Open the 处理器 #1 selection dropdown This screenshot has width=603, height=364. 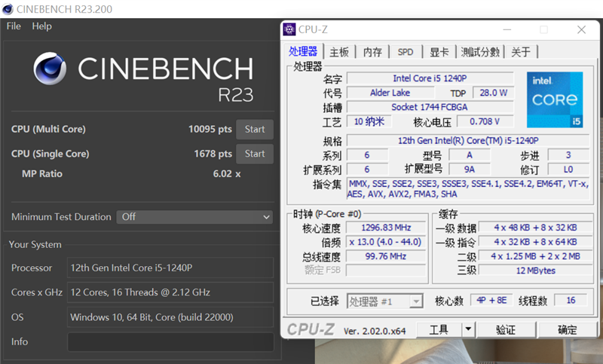(385, 301)
